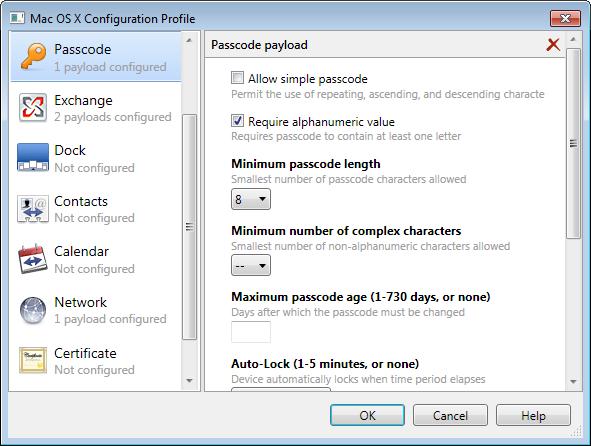Select the Dock icon in the sidebar
Image resolution: width=591 pixels, height=446 pixels.
click(33, 158)
